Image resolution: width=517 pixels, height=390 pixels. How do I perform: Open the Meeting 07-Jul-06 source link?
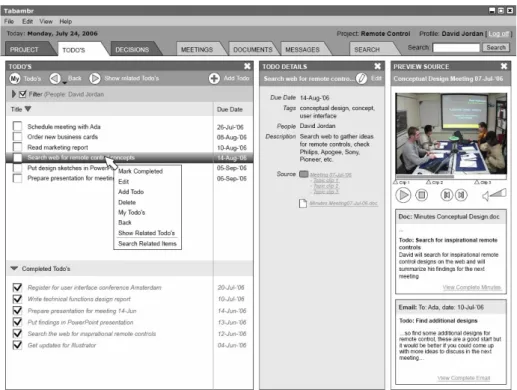coord(331,175)
